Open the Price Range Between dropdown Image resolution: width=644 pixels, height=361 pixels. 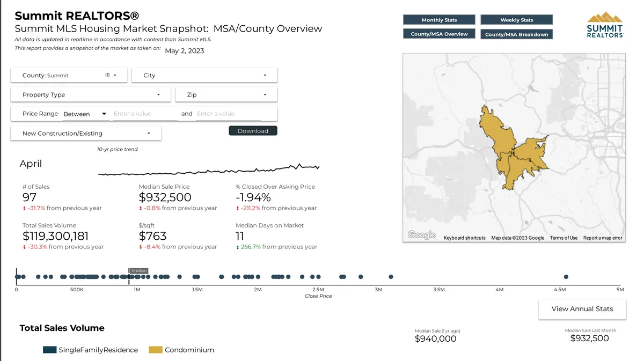coord(85,114)
